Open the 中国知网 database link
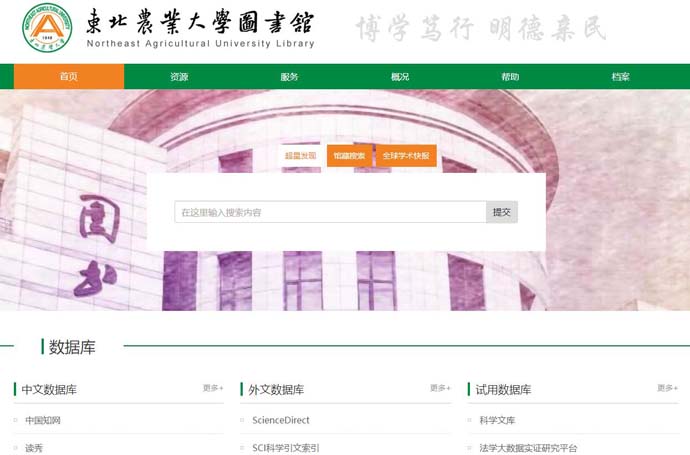The width and height of the screenshot is (690, 455). click(43, 420)
